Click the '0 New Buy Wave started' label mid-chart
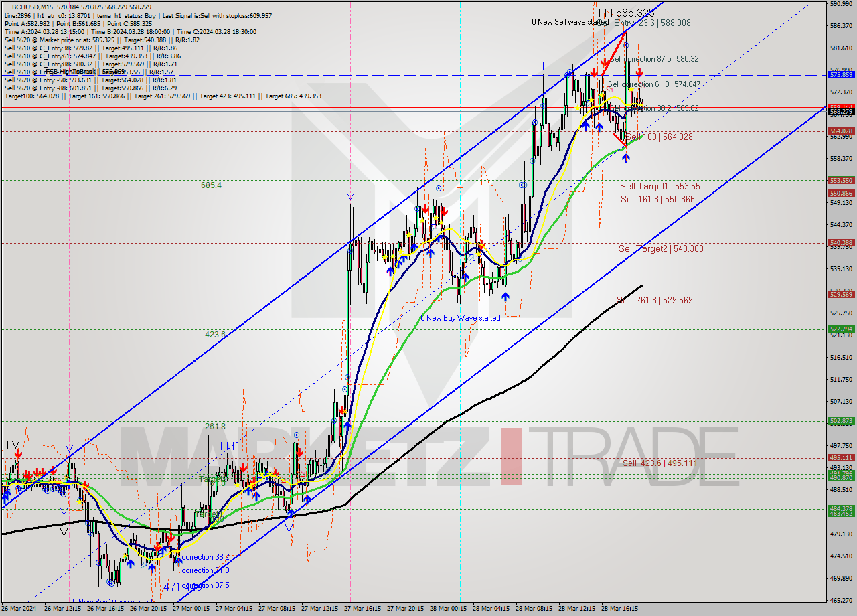The height and width of the screenshot is (616, 857). click(x=461, y=318)
